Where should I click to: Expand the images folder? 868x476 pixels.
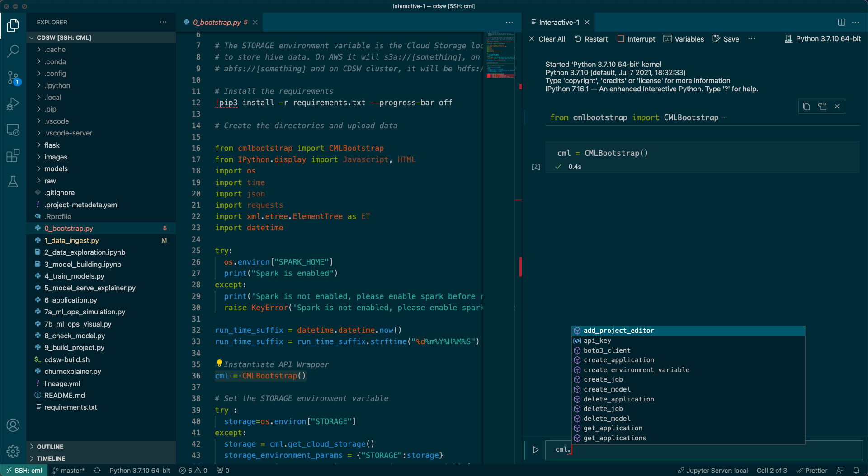pos(57,157)
